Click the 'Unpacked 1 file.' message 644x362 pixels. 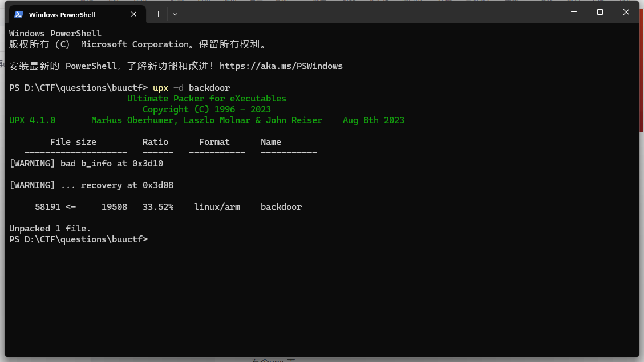[50, 229]
